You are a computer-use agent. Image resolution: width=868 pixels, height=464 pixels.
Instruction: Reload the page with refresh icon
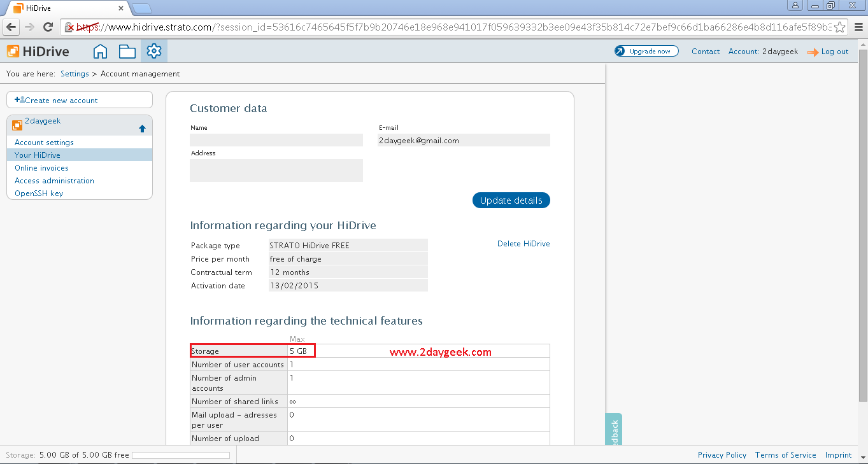coord(48,27)
